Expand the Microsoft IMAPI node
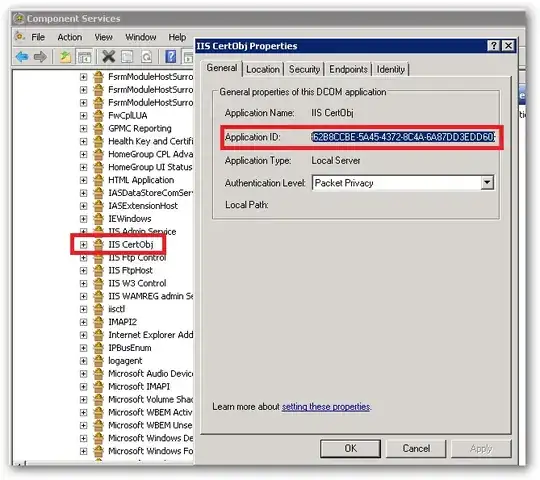Screen dimensions: 540x480 (x=83, y=387)
